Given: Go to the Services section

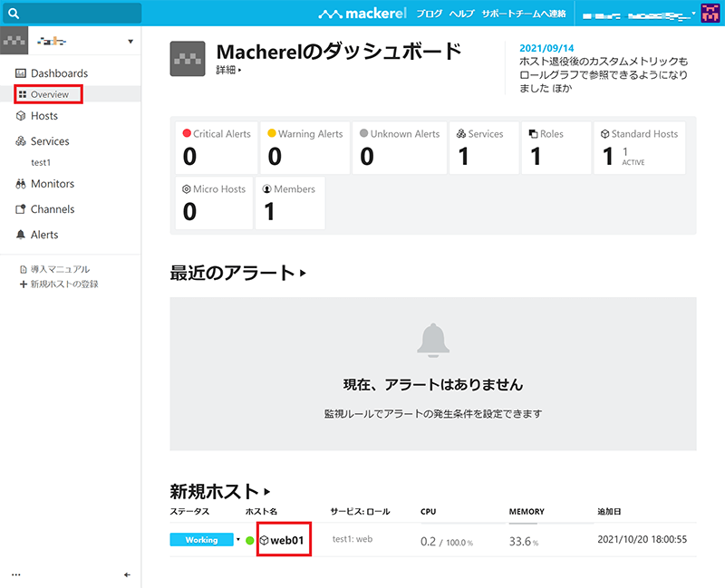Looking at the screenshot, I should pos(50,141).
